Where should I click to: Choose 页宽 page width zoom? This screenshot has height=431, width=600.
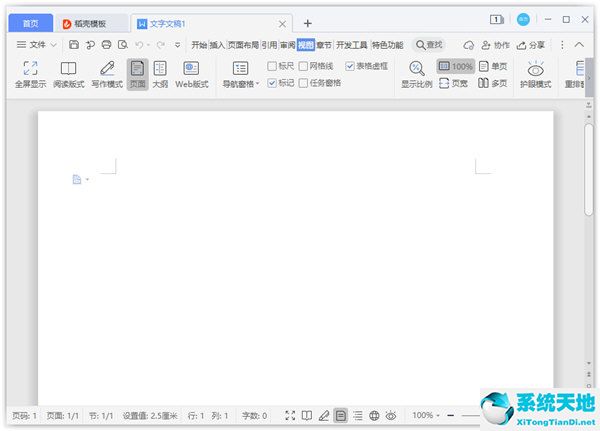click(x=454, y=83)
